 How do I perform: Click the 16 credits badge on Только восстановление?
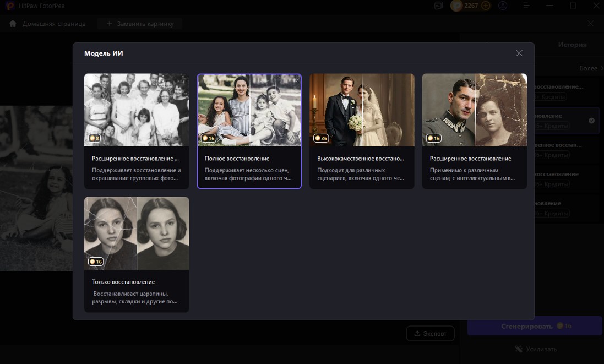tap(96, 262)
